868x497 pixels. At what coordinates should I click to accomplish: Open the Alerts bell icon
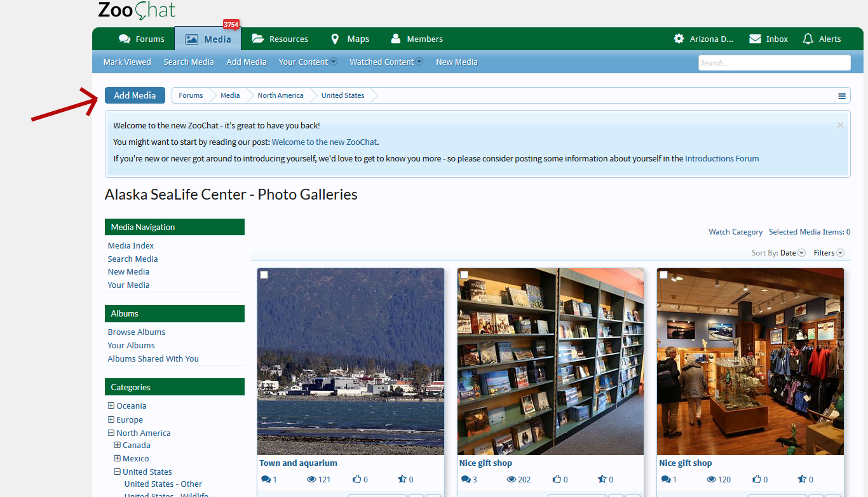(x=808, y=39)
